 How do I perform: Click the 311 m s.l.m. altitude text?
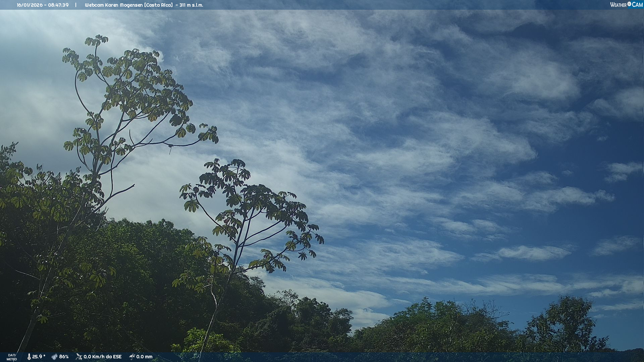point(191,5)
